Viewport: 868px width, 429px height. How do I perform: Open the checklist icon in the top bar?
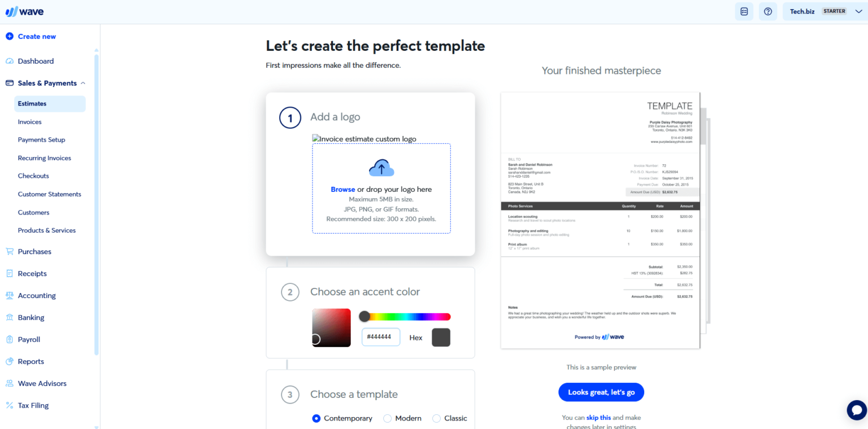744,11
